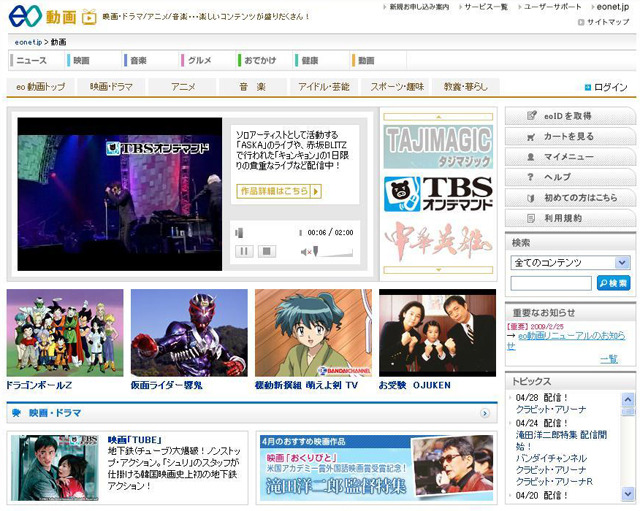Click the video progress seek marker
The height and width of the screenshot is (511, 640).
click(x=239, y=233)
